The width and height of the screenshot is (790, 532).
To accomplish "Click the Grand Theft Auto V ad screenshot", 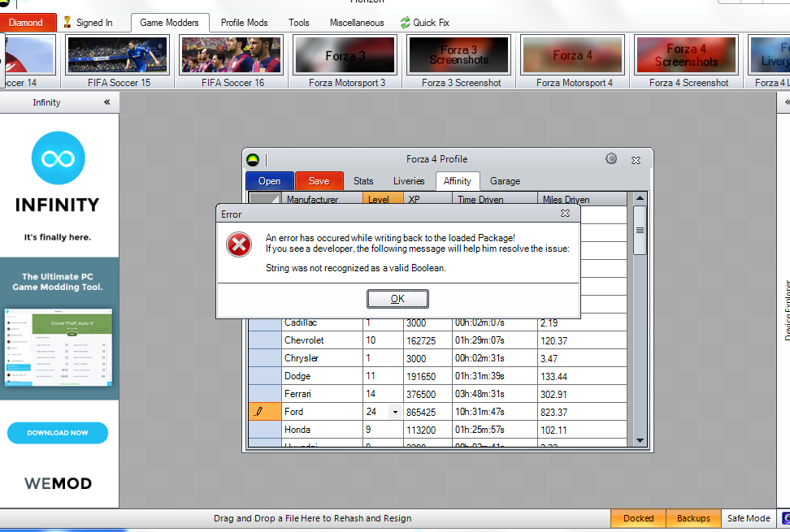I will click(x=59, y=348).
